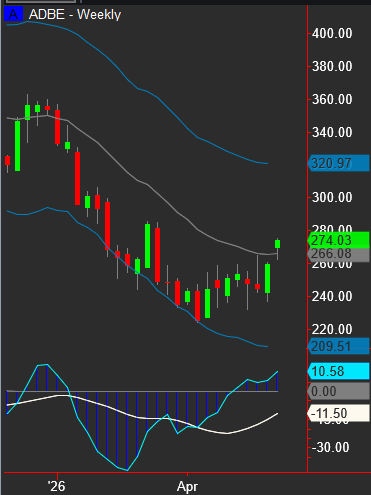Click the '26 date axis label
The height and width of the screenshot is (495, 371).
[57, 487]
